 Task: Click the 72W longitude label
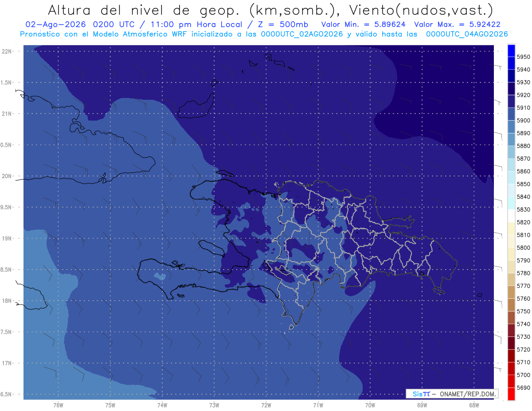pos(266,405)
